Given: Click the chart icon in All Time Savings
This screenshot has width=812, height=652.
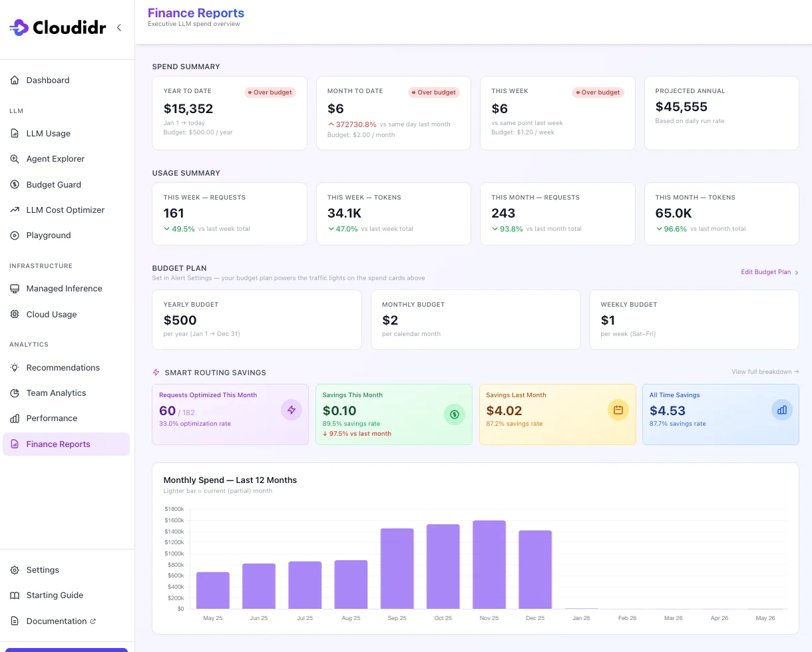Looking at the screenshot, I should [782, 410].
